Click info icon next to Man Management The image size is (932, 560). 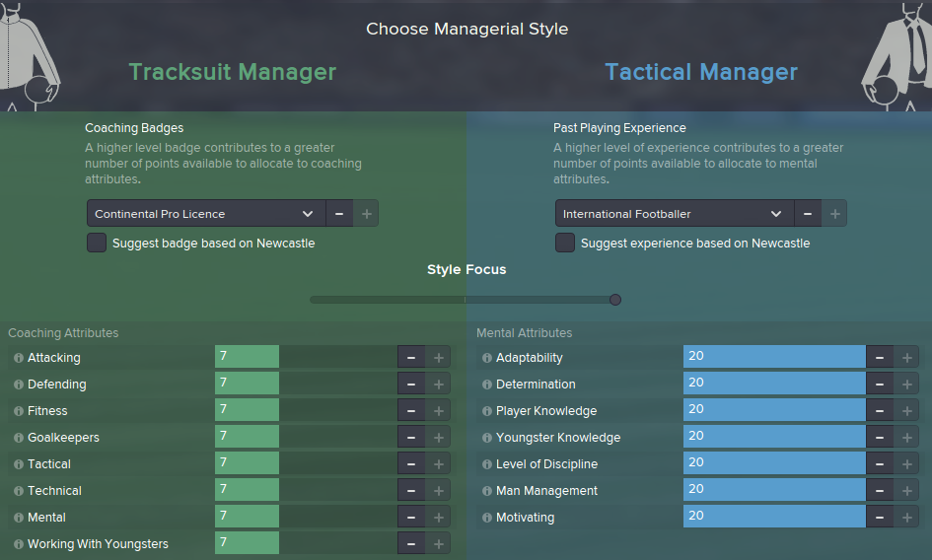487,491
